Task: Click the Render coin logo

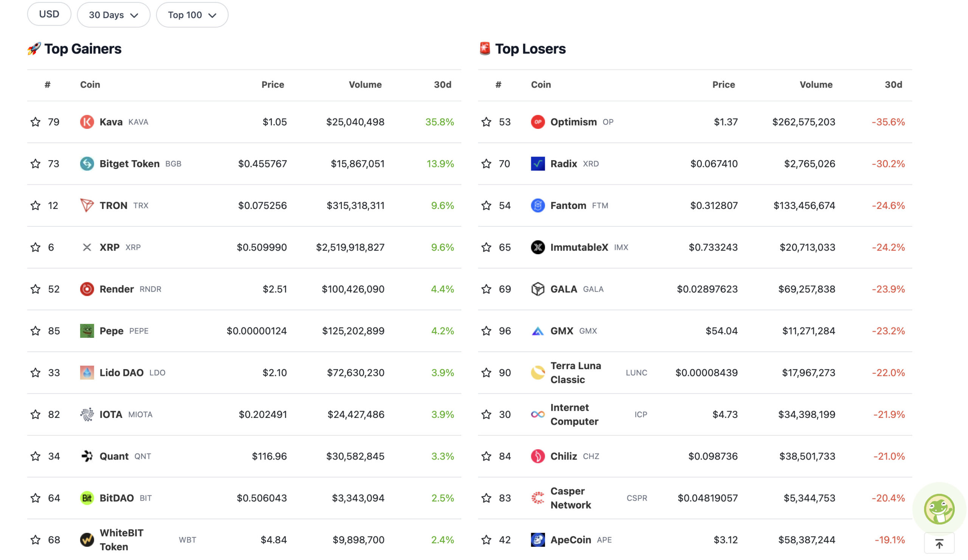Action: (x=87, y=289)
